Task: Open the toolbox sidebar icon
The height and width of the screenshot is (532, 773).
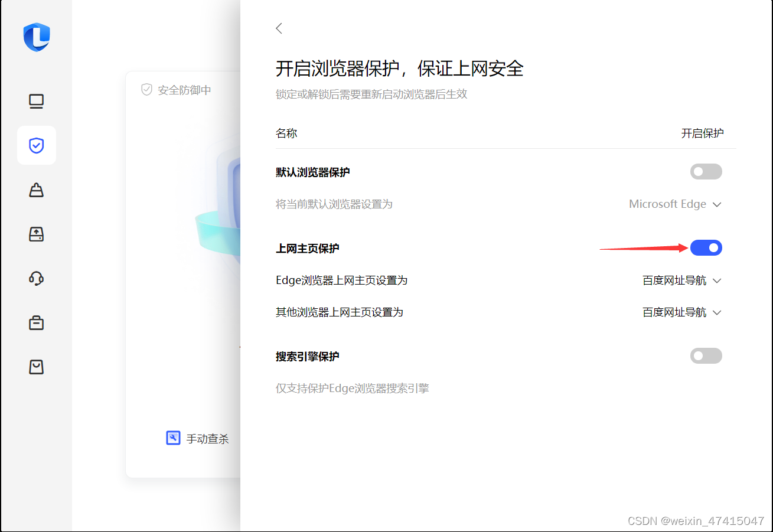Action: click(x=36, y=322)
